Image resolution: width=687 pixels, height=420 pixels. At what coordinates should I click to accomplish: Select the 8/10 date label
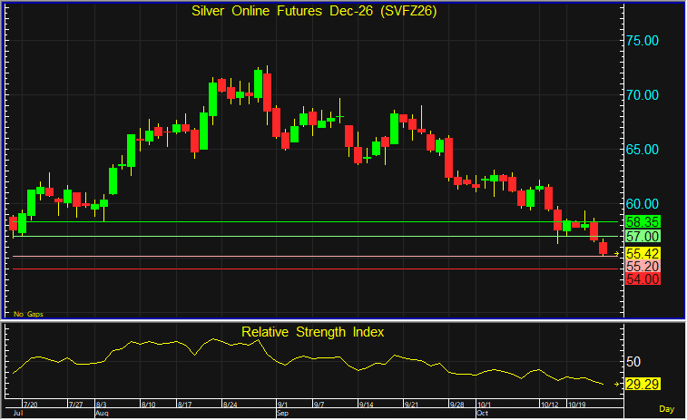[149, 404]
